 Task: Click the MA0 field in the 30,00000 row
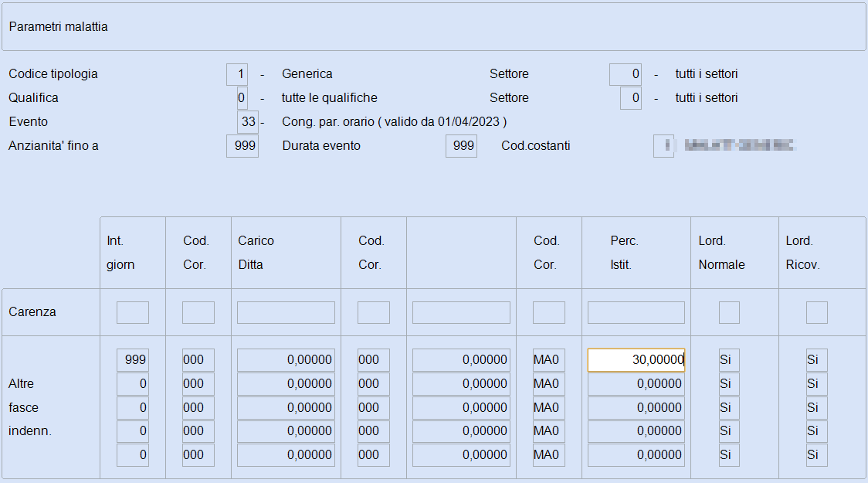click(549, 360)
